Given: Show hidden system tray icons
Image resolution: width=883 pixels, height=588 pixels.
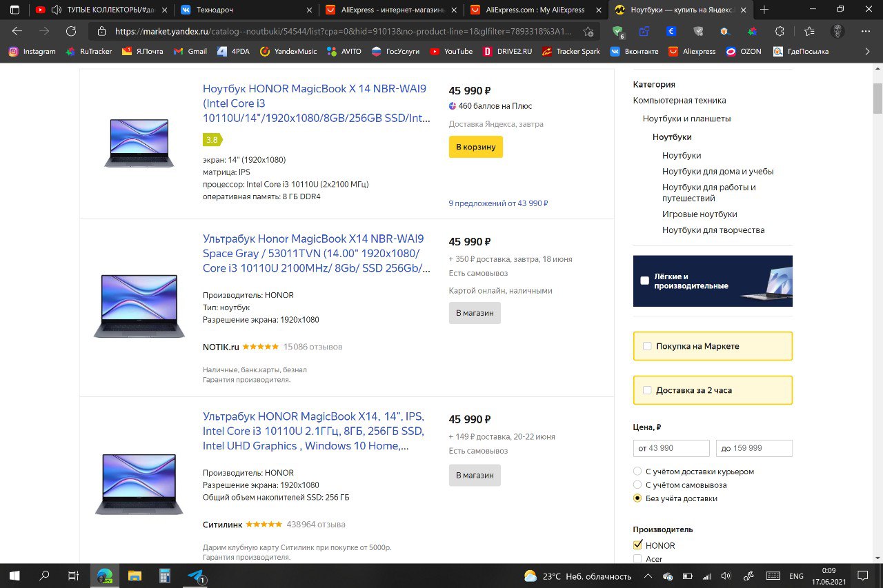Looking at the screenshot, I should (x=648, y=576).
